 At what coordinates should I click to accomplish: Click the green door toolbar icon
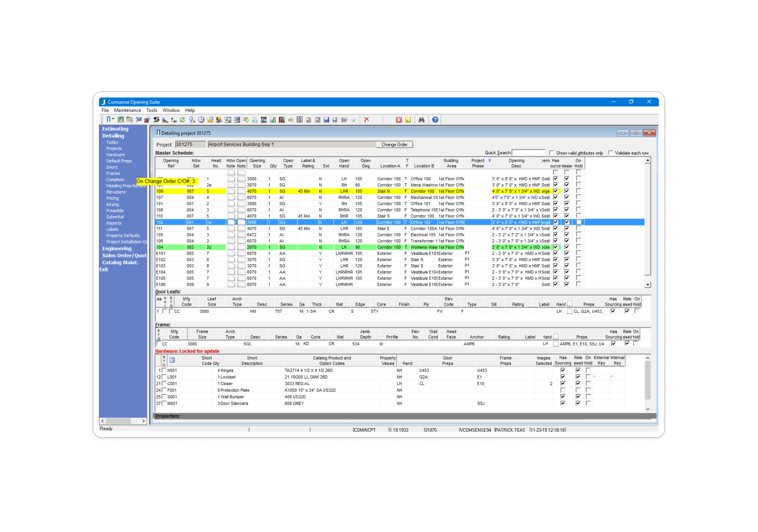121,120
